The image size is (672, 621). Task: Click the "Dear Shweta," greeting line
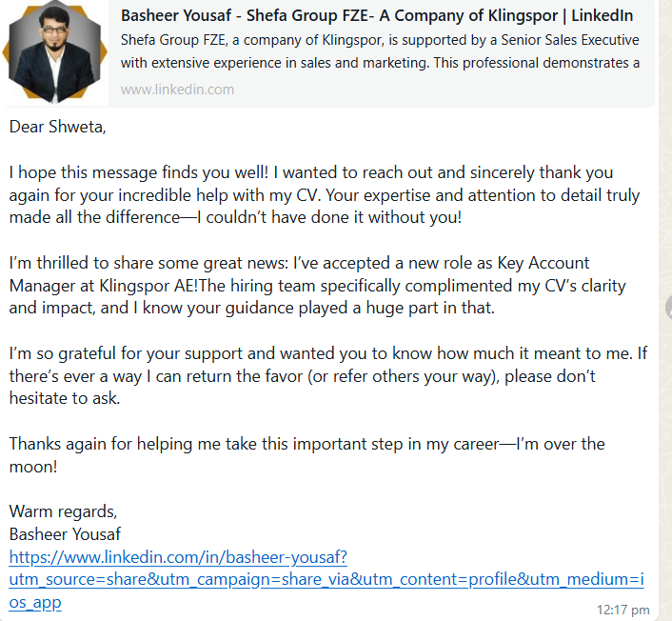(x=58, y=127)
